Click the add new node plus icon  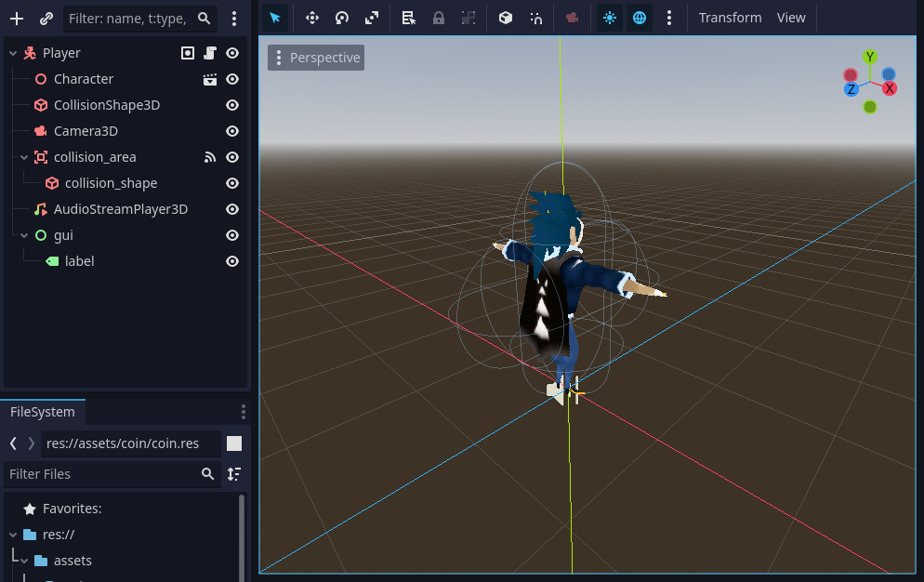pyautogui.click(x=17, y=19)
